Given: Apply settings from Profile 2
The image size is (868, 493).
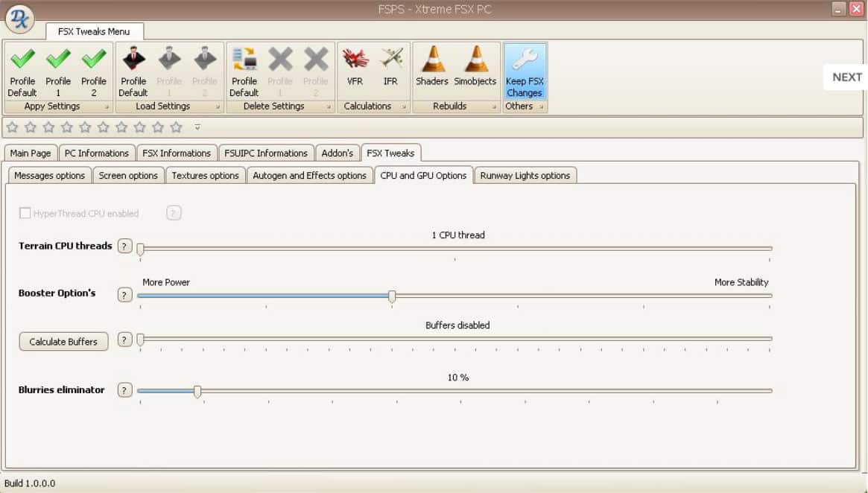Looking at the screenshot, I should coord(94,71).
